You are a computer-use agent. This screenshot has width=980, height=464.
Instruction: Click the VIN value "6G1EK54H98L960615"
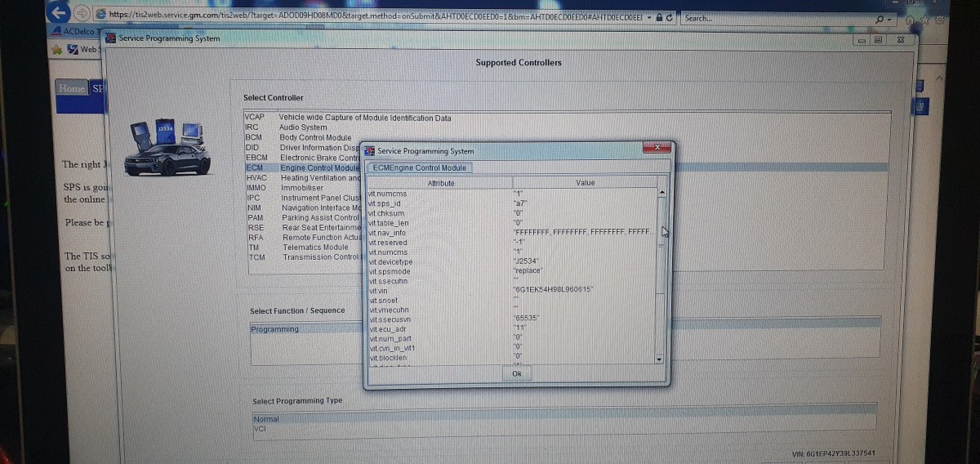click(x=553, y=290)
